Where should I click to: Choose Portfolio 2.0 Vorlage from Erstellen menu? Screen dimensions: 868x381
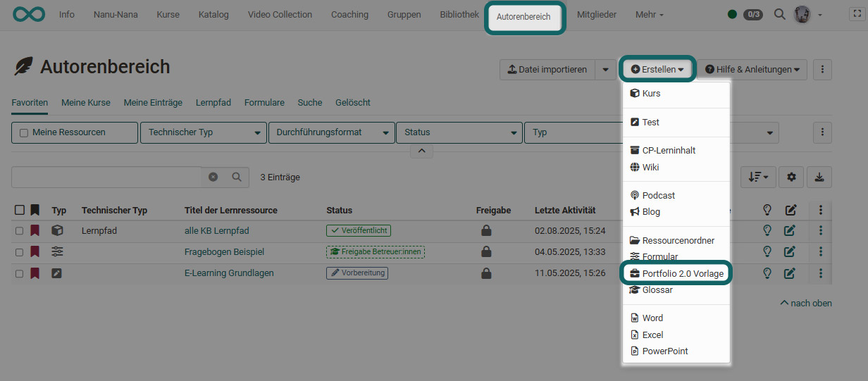[676, 273]
